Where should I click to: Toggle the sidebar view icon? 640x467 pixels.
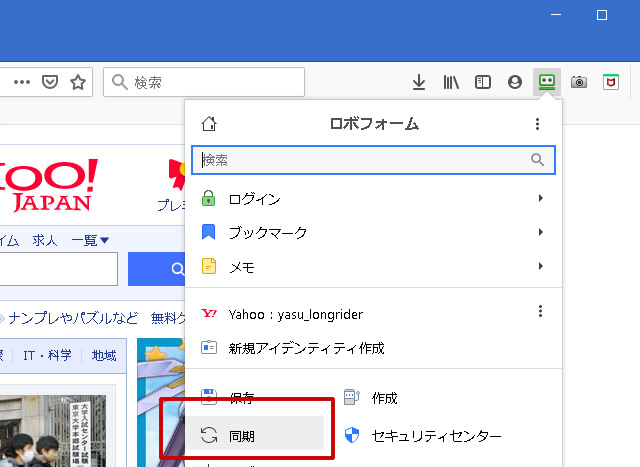[483, 82]
